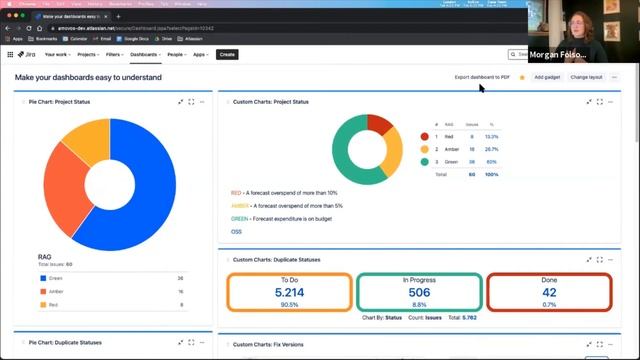Minimize the Pie Chart: Project Status gadget
Image resolution: width=640 pixels, height=360 pixels.
(x=180, y=102)
